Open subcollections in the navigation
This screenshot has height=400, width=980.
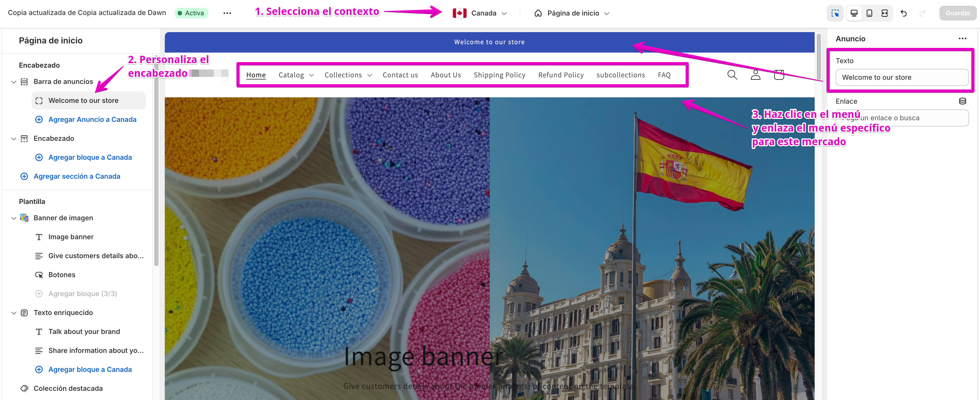tap(621, 75)
